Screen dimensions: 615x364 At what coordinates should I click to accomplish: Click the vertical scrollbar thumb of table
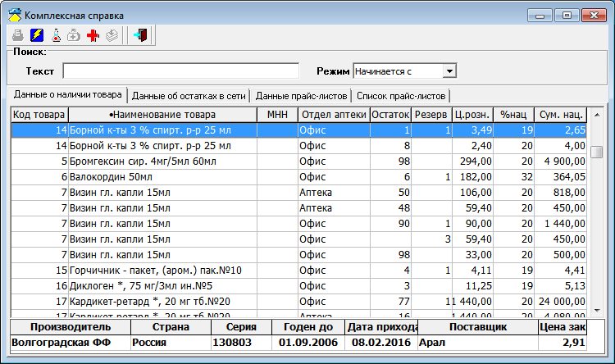[x=597, y=153]
